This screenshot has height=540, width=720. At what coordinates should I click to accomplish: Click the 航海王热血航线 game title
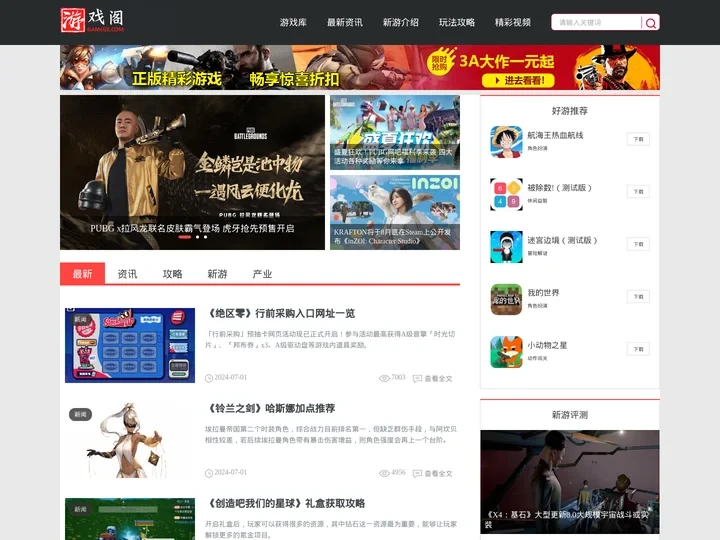[555, 135]
